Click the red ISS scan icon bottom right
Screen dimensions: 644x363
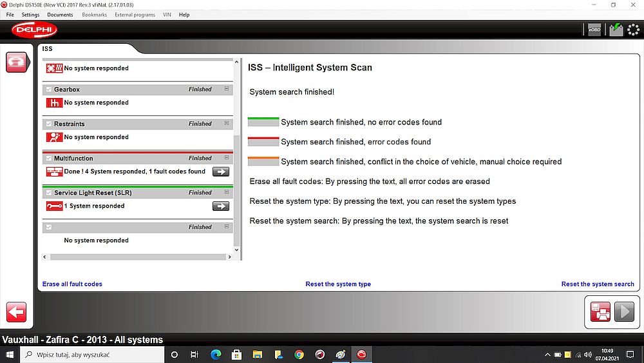(x=600, y=311)
